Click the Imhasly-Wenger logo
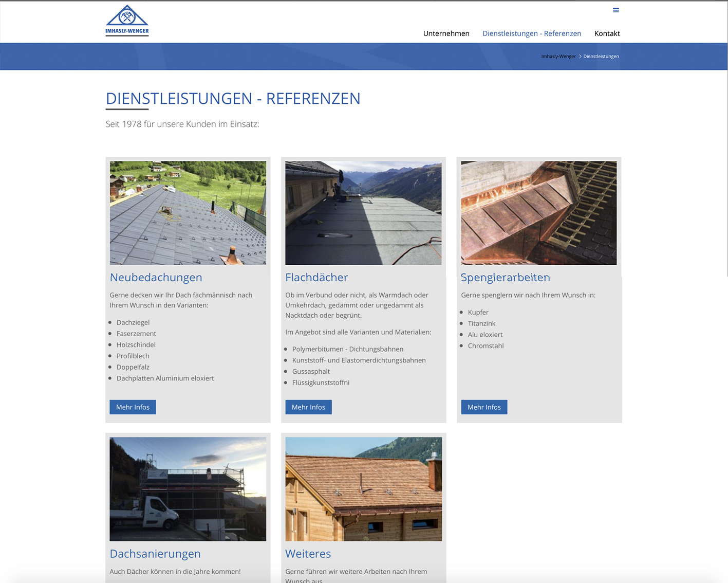 pyautogui.click(x=127, y=21)
